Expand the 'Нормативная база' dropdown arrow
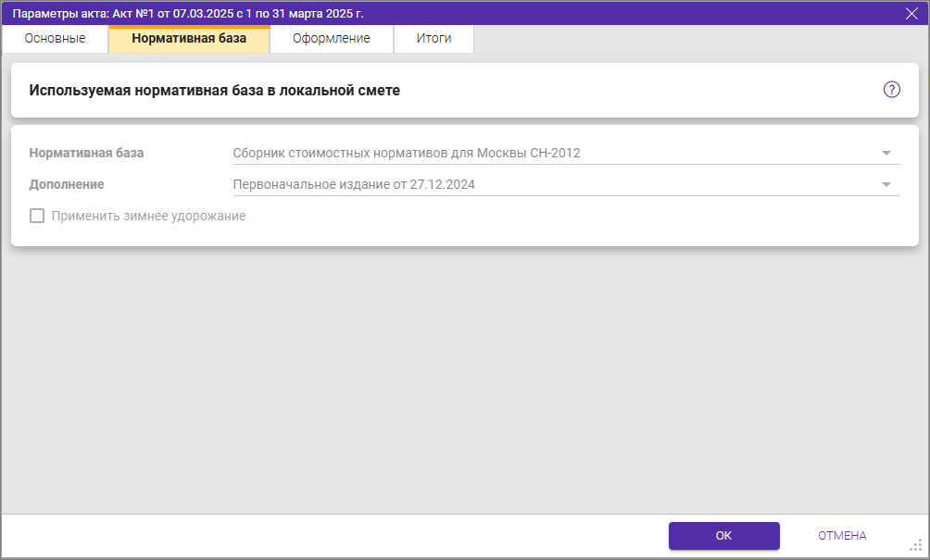The height and width of the screenshot is (560, 930). click(886, 153)
